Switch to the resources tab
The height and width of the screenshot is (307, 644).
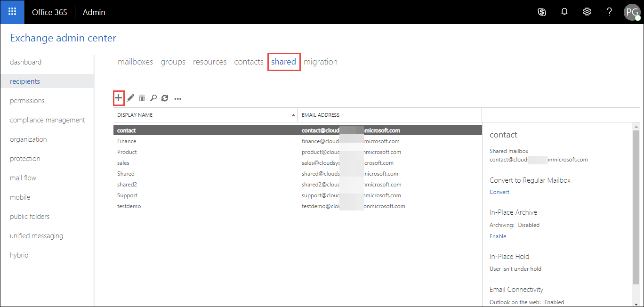[x=209, y=62]
